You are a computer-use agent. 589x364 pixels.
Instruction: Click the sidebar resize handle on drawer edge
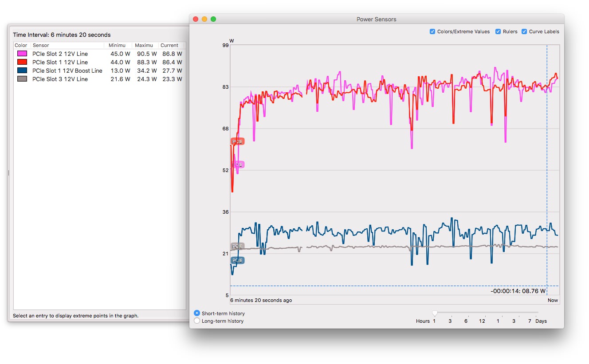pos(8,173)
